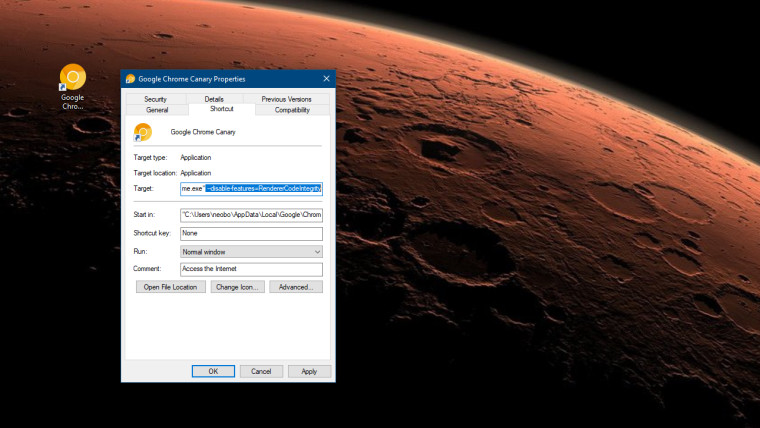Click the Chrome Canary icon inside Shortcut tab
This screenshot has width=760, height=428.
pyautogui.click(x=142, y=132)
